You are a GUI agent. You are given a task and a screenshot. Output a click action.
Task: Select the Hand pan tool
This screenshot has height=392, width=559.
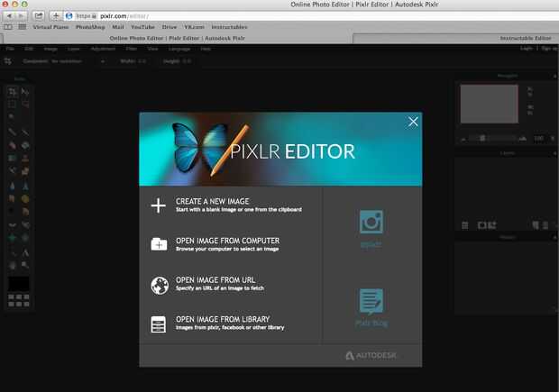[x=13, y=265]
